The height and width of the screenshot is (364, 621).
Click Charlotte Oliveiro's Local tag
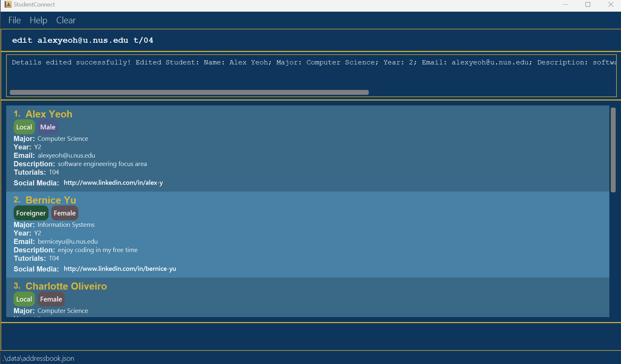(x=24, y=299)
